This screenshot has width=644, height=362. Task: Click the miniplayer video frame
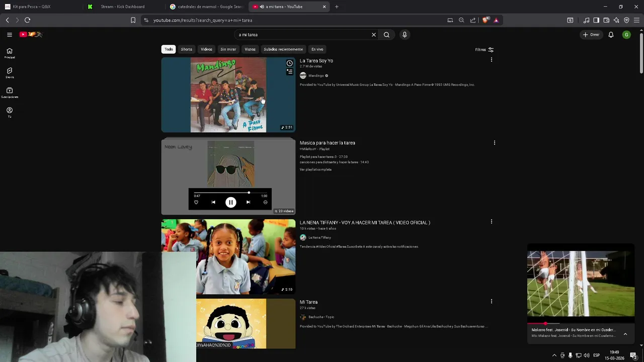pyautogui.click(x=581, y=284)
